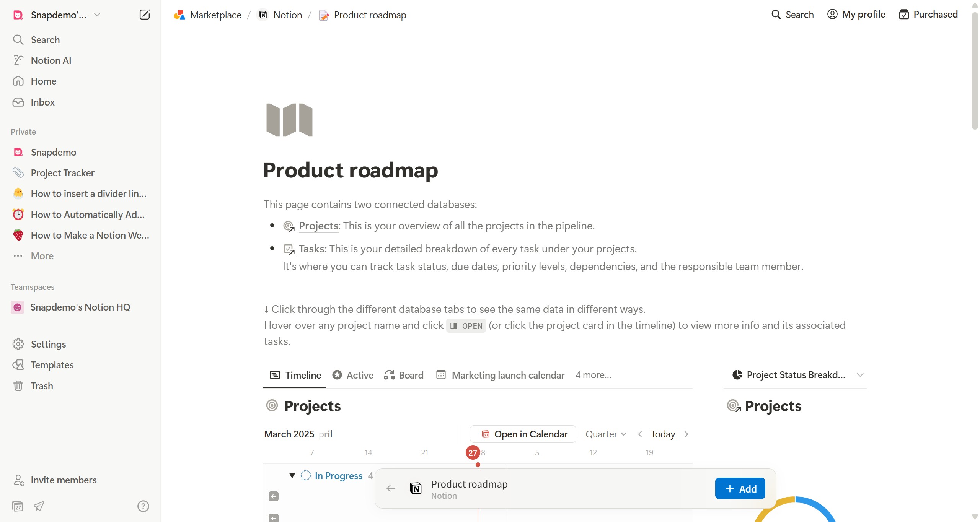Open the Projects database link in description
This screenshot has width=980, height=522.
click(318, 226)
